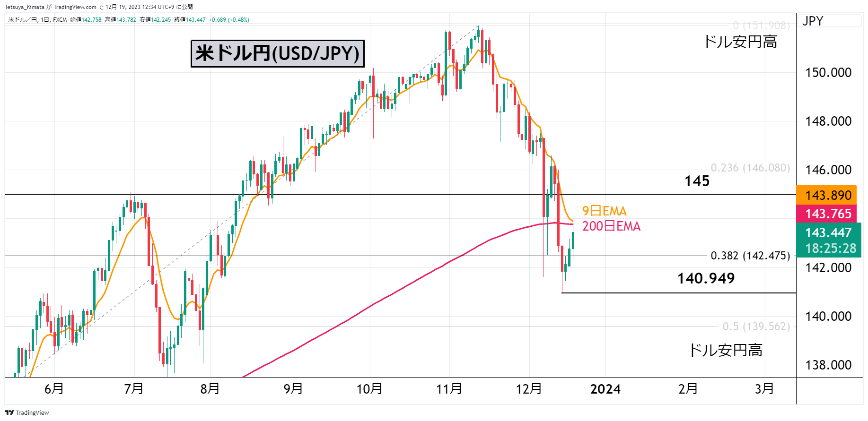
Task: Select the 0.382 (142.475) Fibonacci label
Action: 750,256
